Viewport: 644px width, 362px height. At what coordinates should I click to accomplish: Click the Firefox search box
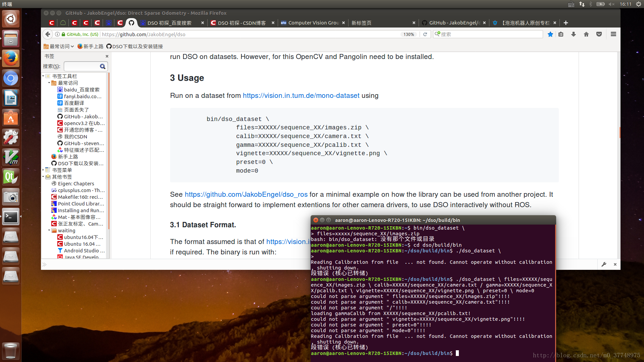[x=488, y=34]
